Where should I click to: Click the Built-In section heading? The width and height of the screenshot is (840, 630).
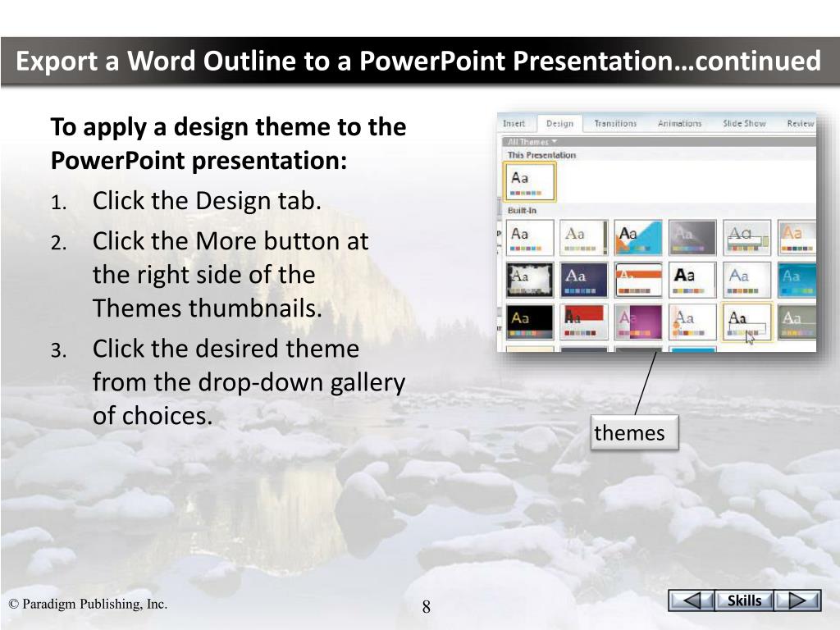click(522, 211)
